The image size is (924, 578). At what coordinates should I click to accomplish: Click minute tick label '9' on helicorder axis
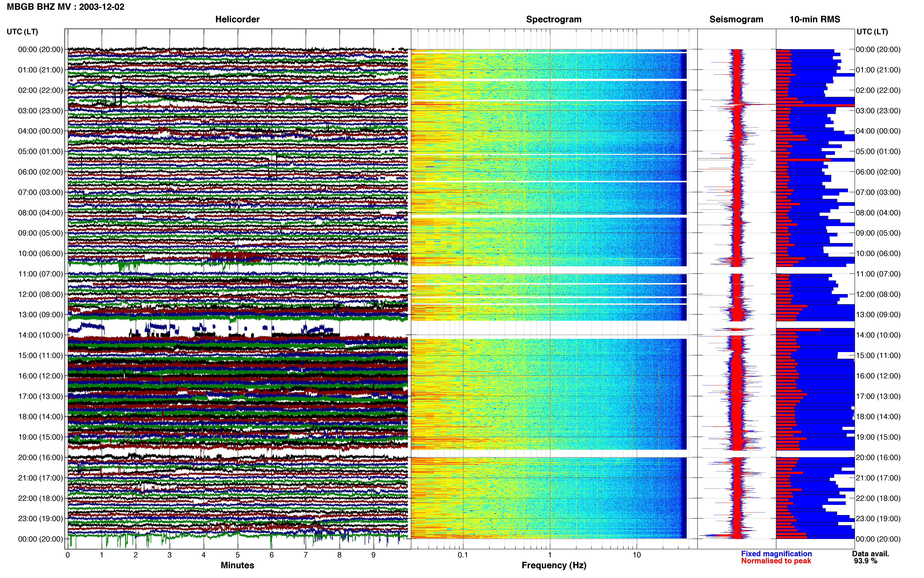(373, 555)
